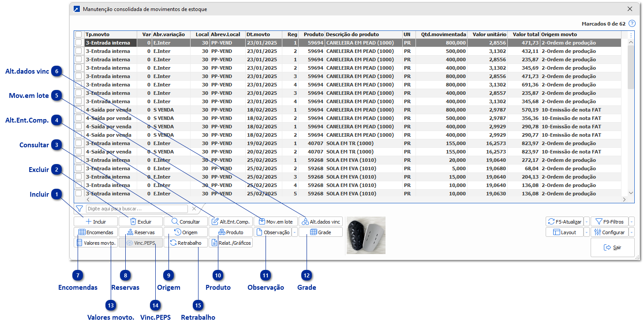Open the Reservas button
Image resolution: width=644 pixels, height=329 pixels.
click(141, 232)
